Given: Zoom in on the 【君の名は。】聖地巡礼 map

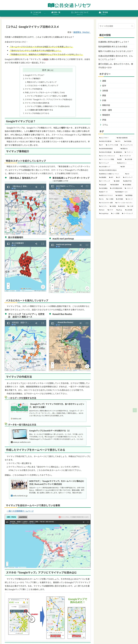Looking at the screenshot, I should coord(8,228).
